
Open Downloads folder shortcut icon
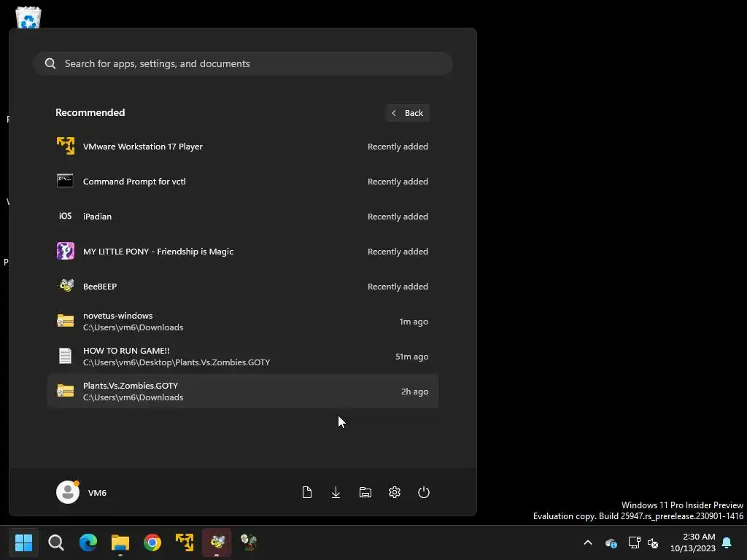(336, 492)
